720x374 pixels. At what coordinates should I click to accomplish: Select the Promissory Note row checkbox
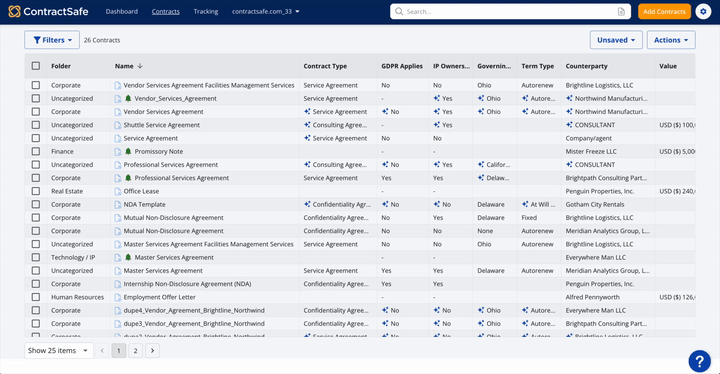pyautogui.click(x=36, y=151)
